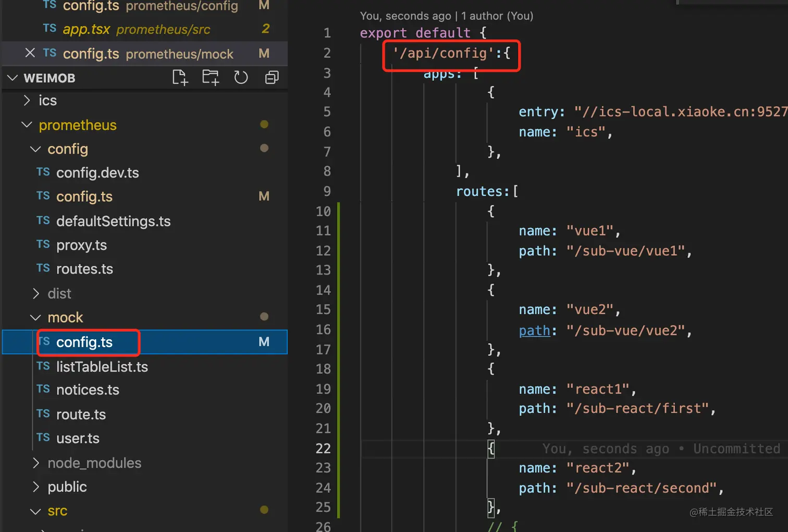This screenshot has height=532, width=788.
Task: Expand the ics folder
Action: click(27, 100)
